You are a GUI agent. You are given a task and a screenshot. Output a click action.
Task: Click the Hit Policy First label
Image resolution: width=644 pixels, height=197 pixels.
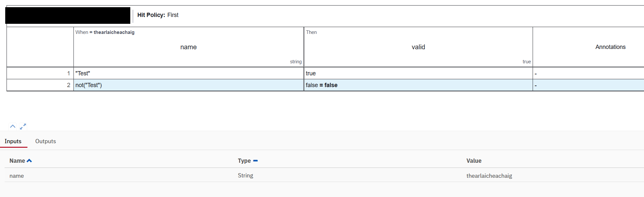[158, 15]
